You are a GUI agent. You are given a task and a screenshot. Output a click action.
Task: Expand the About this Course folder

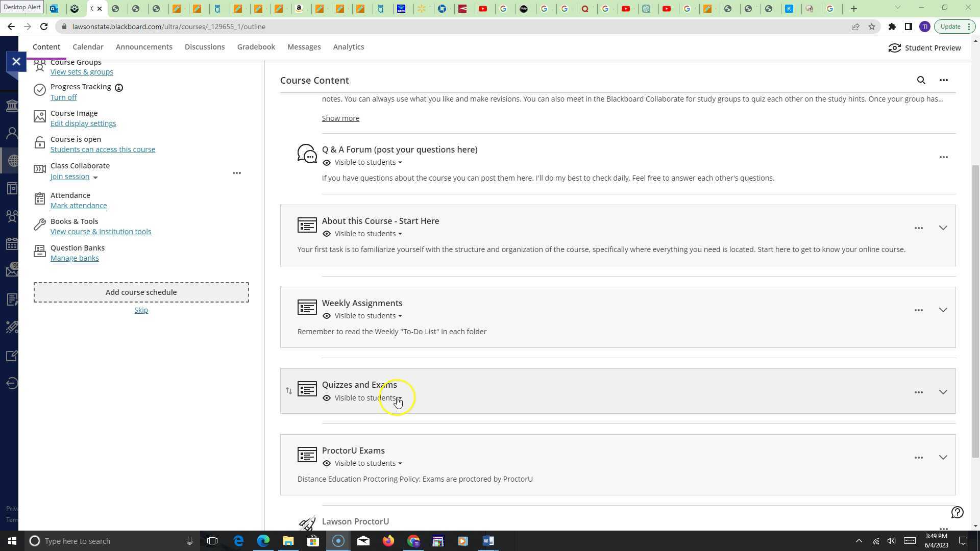point(943,228)
